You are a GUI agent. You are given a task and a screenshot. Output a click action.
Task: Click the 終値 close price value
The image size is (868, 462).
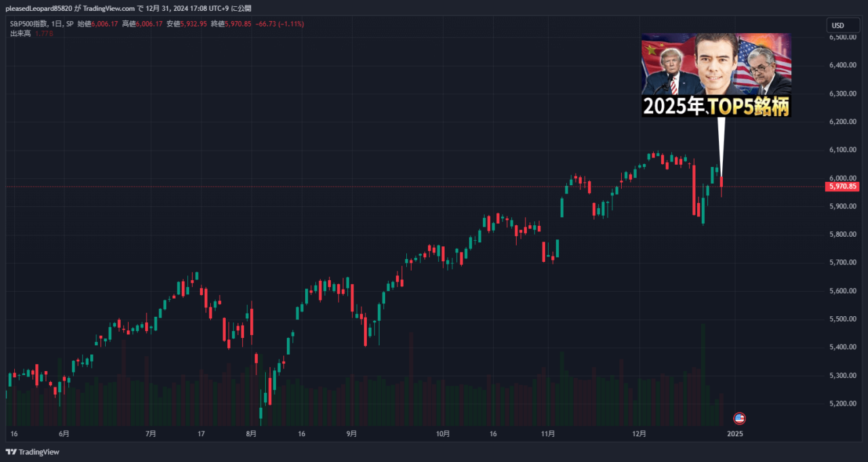237,24
